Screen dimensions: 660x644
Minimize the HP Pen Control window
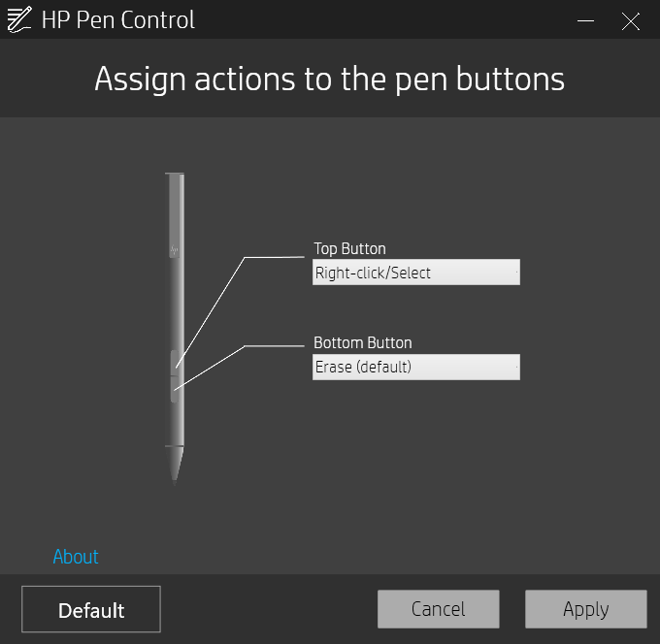tap(585, 20)
